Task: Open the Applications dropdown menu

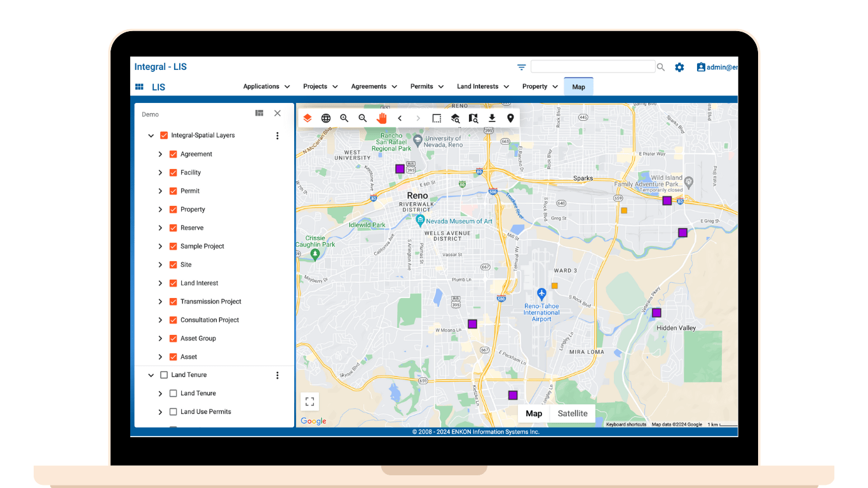Action: tap(266, 86)
